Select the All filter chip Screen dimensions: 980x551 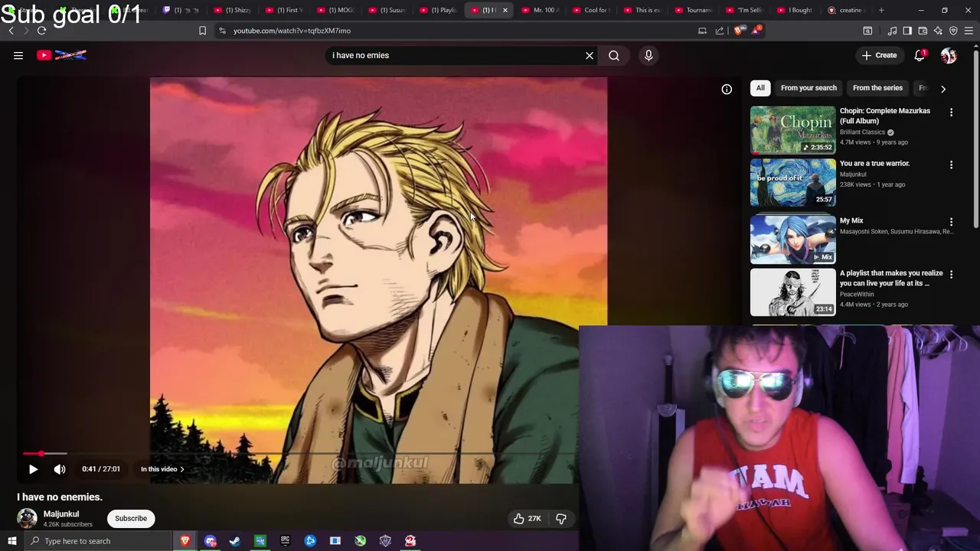click(760, 88)
